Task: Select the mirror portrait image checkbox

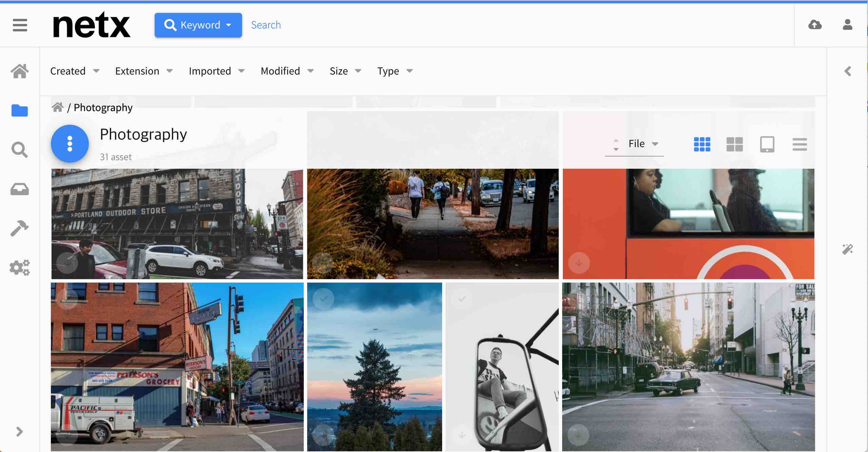Action: [461, 299]
